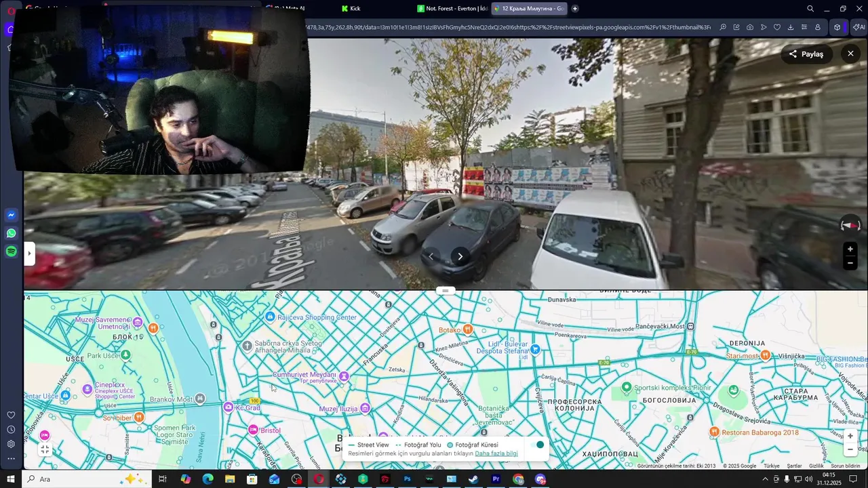Select the Stari most restaurant marker
This screenshot has height=488, width=868.
click(x=766, y=355)
